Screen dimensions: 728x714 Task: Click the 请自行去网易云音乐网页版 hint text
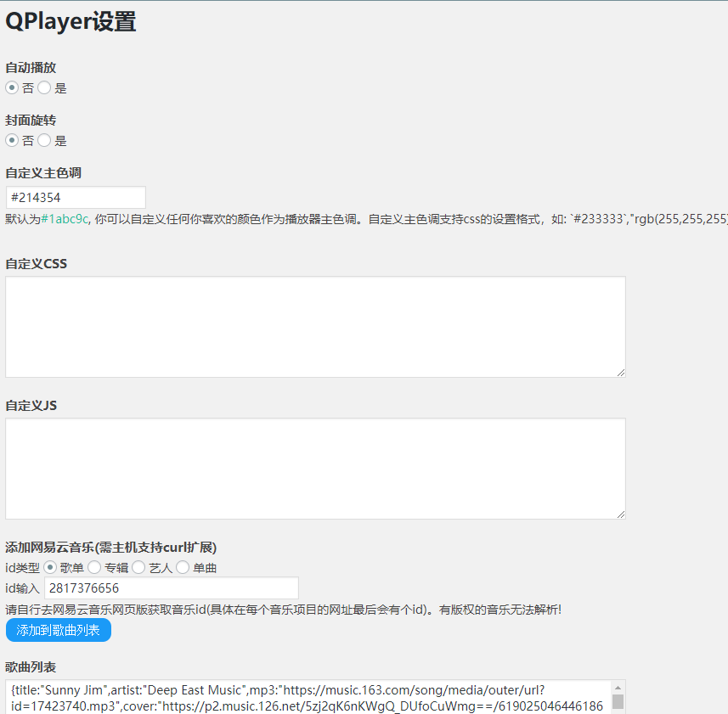[283, 610]
